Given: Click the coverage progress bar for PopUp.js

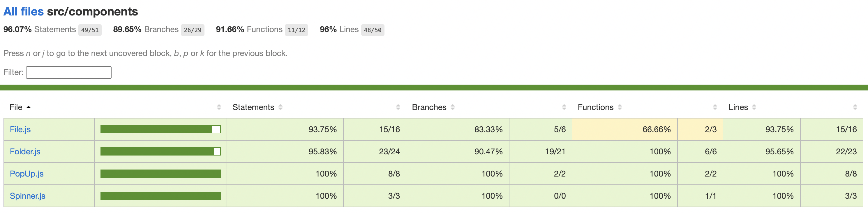Looking at the screenshot, I should (160, 174).
